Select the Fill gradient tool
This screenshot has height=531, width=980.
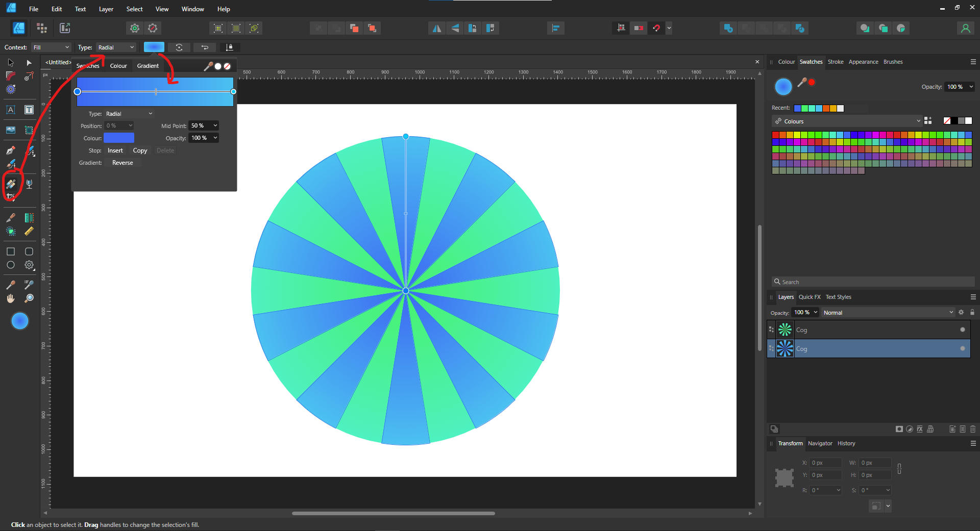(x=11, y=184)
